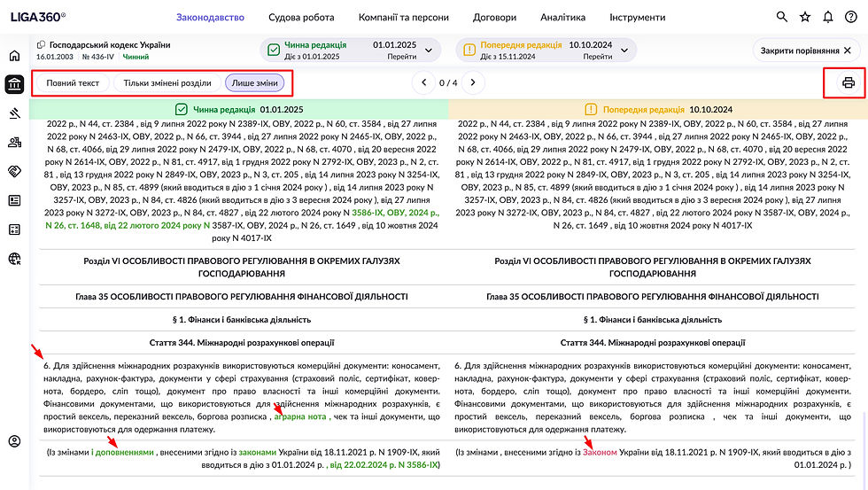The image size is (868, 490).
Task: Open the Законодавство menu
Action: click(211, 17)
